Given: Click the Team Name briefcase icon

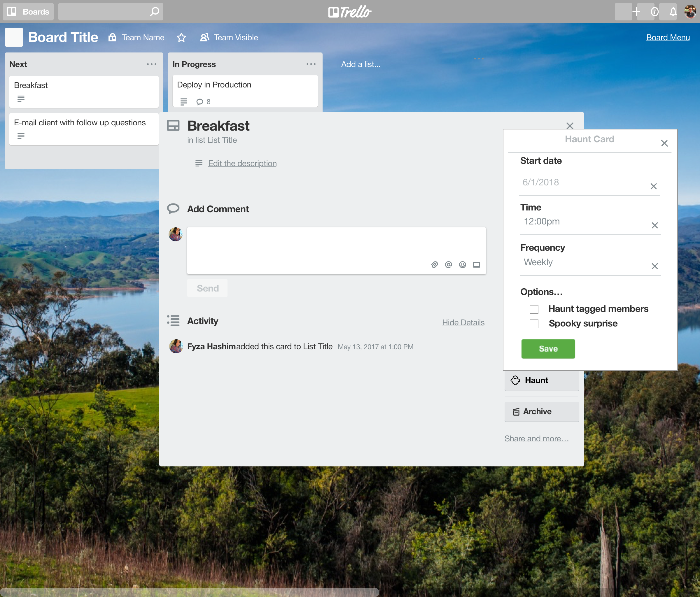Looking at the screenshot, I should coord(113,38).
